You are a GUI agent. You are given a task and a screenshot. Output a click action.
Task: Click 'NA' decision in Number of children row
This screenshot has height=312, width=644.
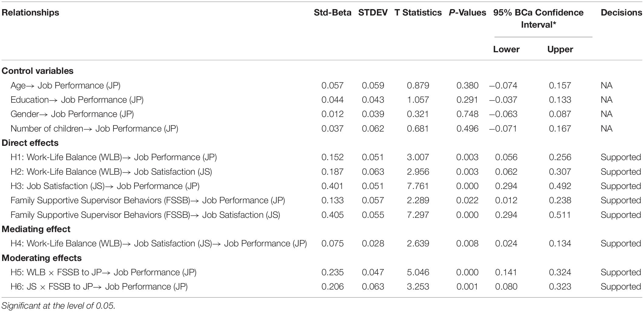(607, 129)
